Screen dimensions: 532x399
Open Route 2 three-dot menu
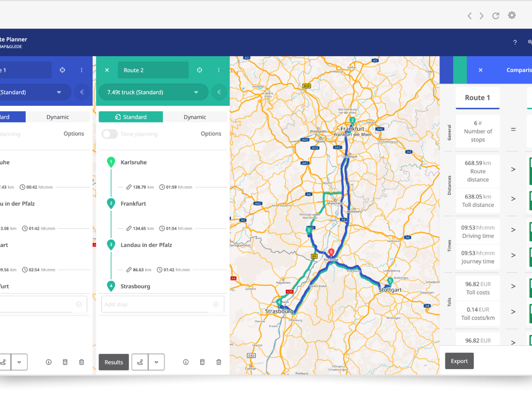pyautogui.click(x=219, y=70)
